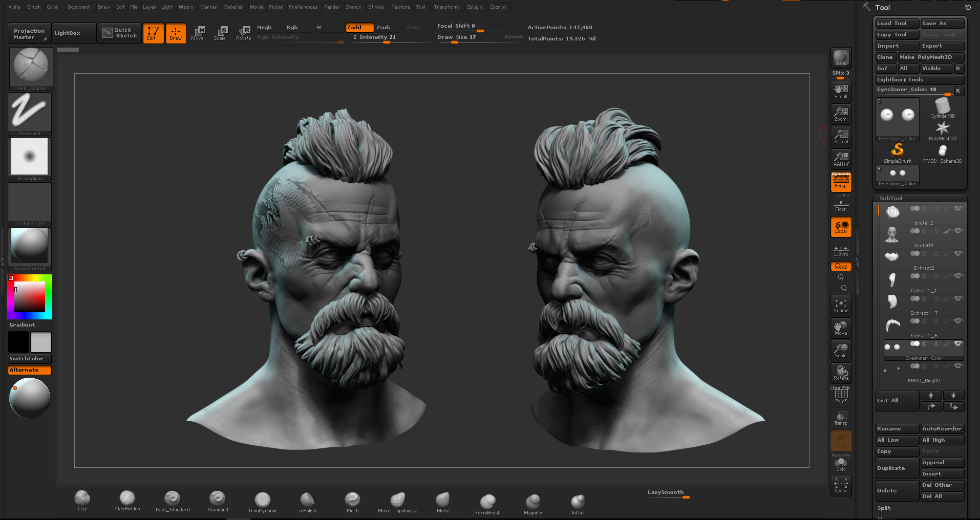Toggle visibility of brute1 2 subtool
The image size is (980, 520).
tap(957, 208)
